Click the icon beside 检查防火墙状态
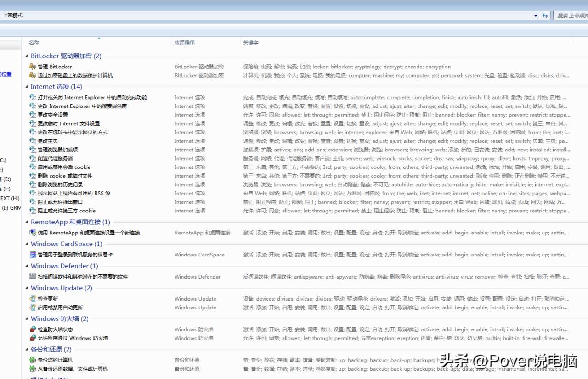This screenshot has width=588, height=379. (x=33, y=329)
